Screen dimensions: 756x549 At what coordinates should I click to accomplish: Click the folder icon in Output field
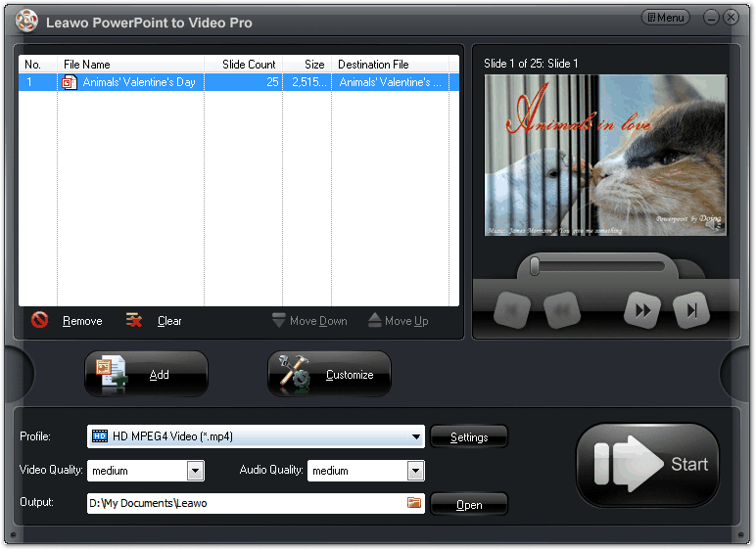tap(414, 503)
